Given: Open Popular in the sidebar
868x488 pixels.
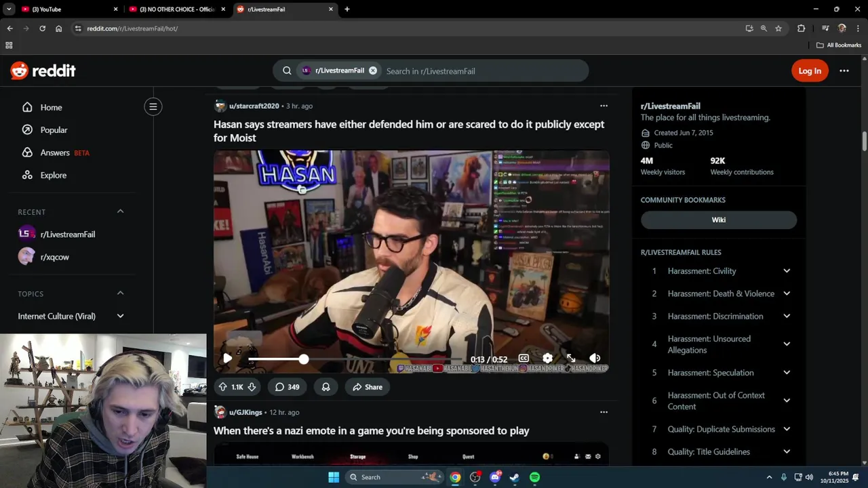Looking at the screenshot, I should pos(54,129).
